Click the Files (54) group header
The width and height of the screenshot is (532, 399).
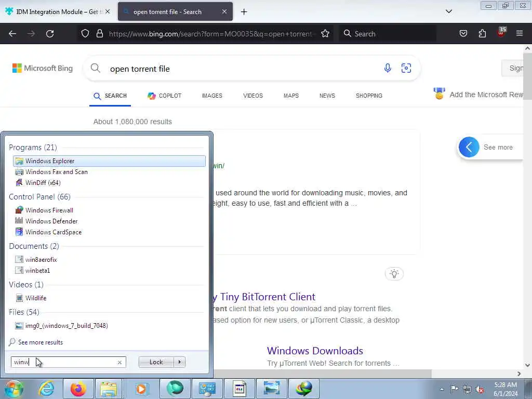tap(24, 312)
